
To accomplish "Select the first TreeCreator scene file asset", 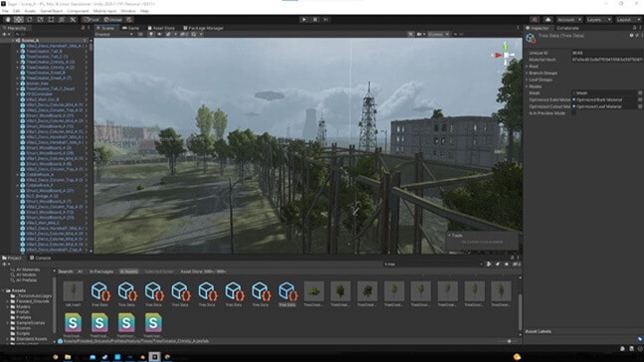I will pyautogui.click(x=73, y=325).
